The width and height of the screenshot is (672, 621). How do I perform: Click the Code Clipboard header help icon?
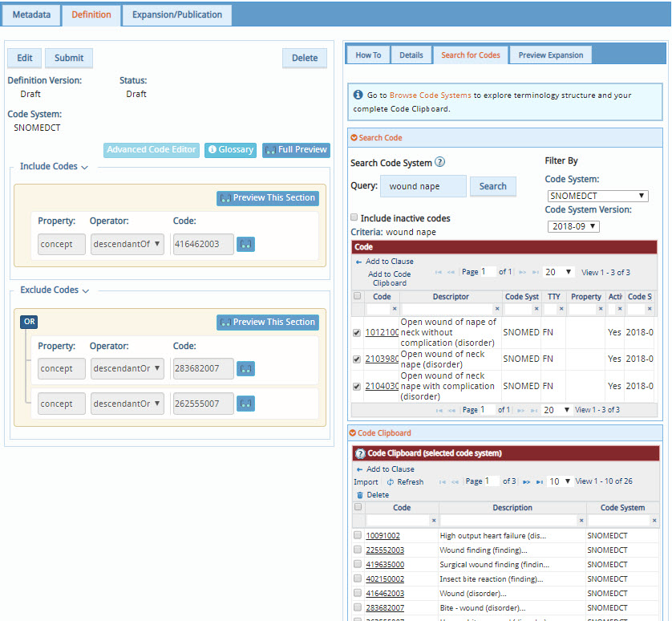360,454
